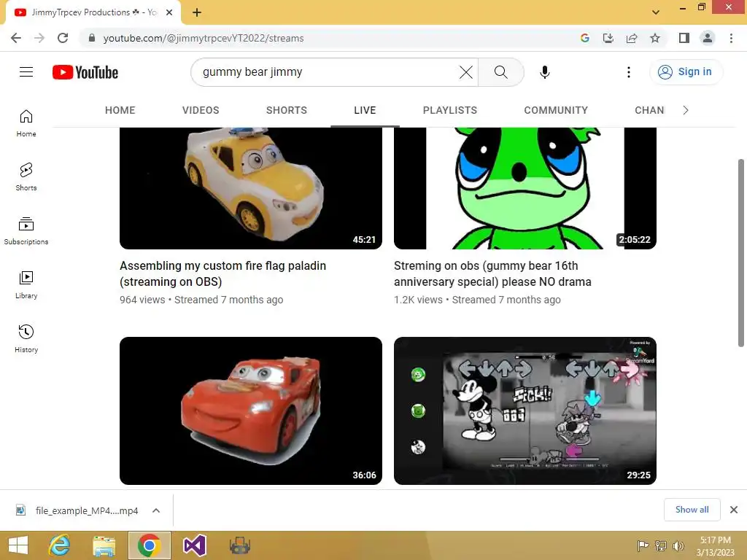Go forward with the browser forward arrow
The height and width of the screenshot is (560, 747).
click(39, 38)
